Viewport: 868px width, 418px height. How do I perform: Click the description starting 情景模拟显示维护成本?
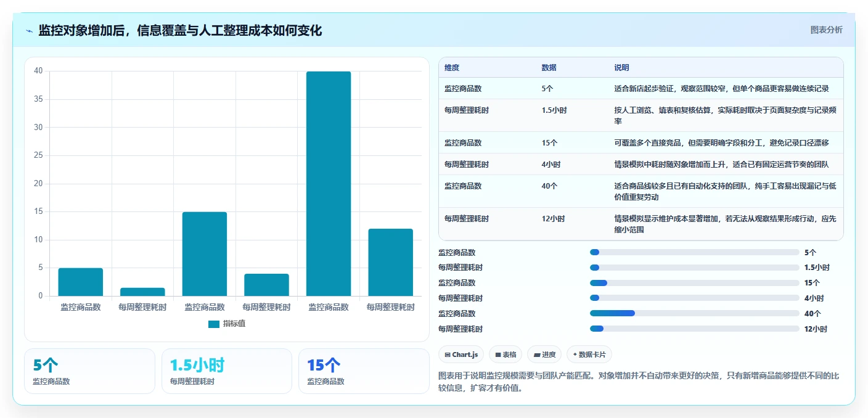coord(725,224)
